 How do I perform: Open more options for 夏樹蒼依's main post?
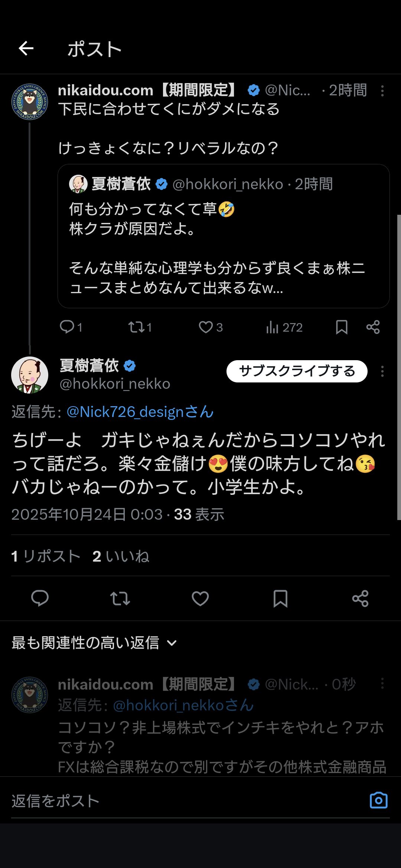click(x=382, y=372)
